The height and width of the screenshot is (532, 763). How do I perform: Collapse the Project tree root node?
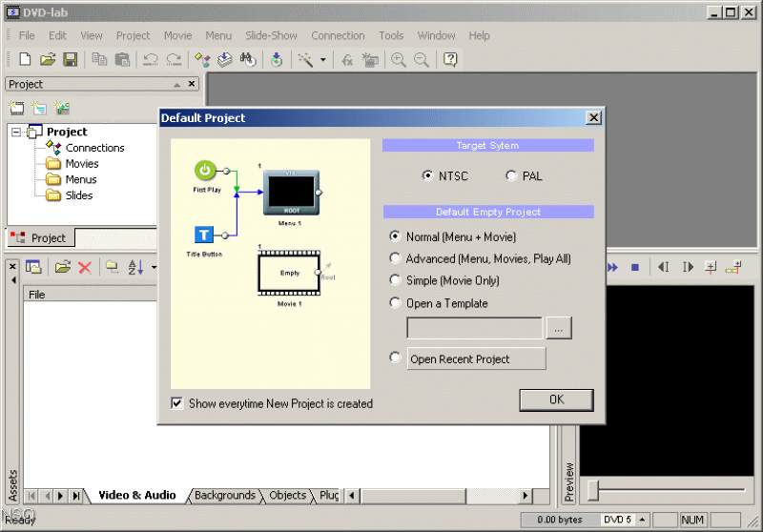coord(16,132)
